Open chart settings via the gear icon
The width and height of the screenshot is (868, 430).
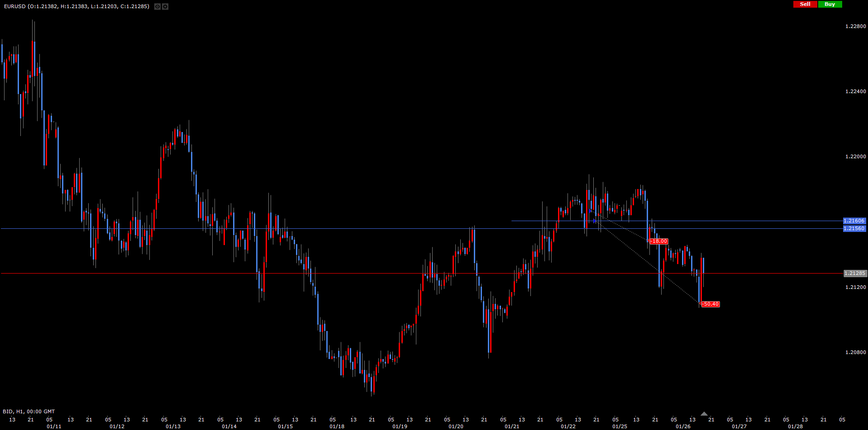165,7
